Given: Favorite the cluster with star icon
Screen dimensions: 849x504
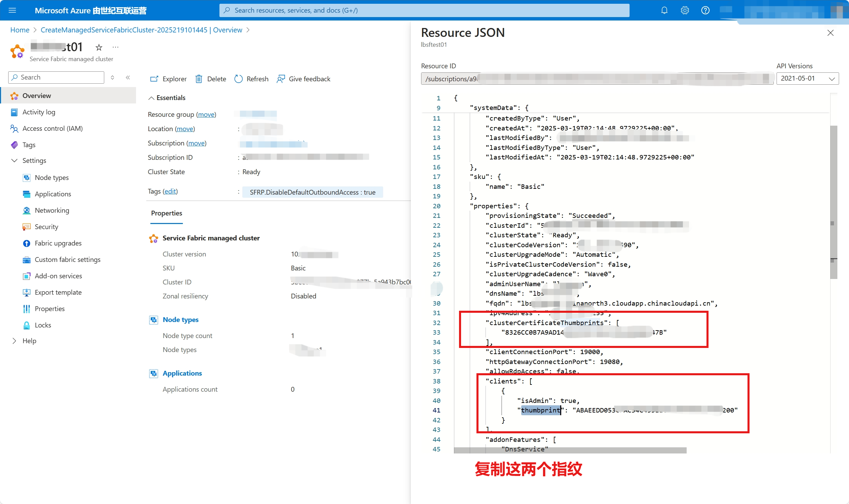Looking at the screenshot, I should click(x=99, y=47).
